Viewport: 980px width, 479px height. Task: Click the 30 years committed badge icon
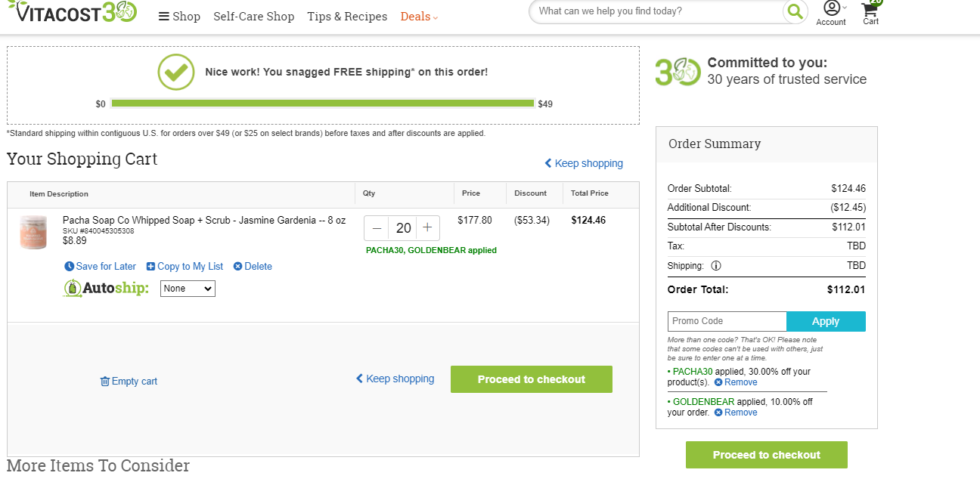pyautogui.click(x=678, y=72)
